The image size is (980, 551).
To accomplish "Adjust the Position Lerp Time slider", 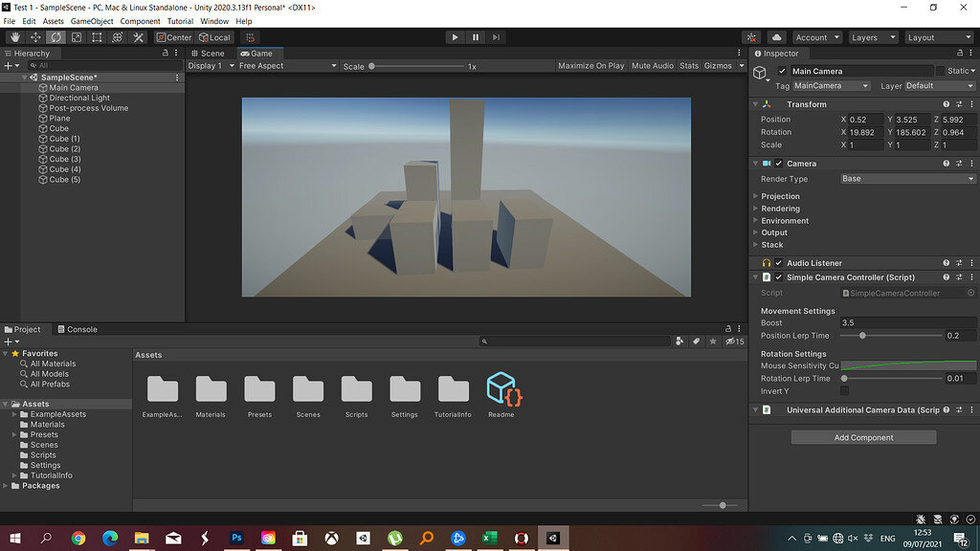I will point(862,336).
